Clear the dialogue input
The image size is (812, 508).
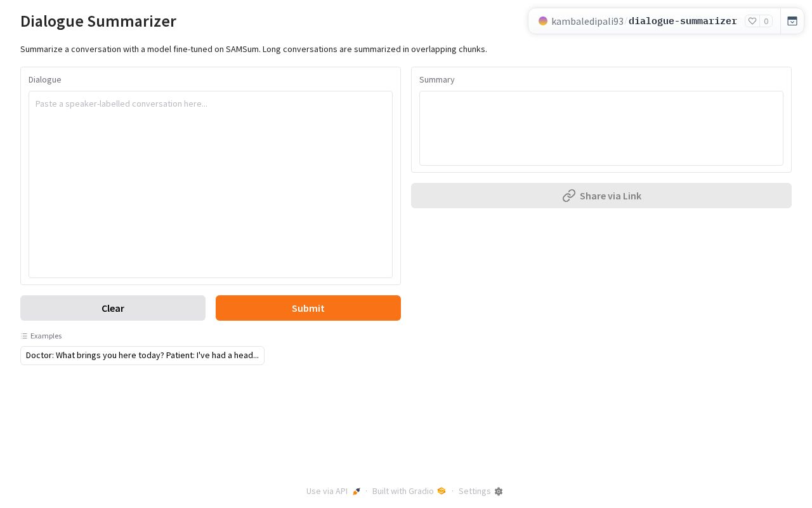pos(113,308)
